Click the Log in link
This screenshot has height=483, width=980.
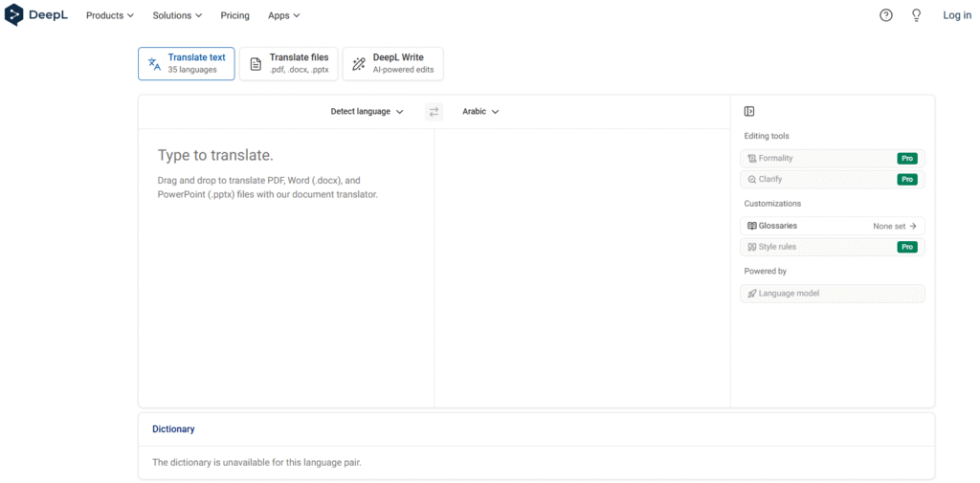click(956, 15)
